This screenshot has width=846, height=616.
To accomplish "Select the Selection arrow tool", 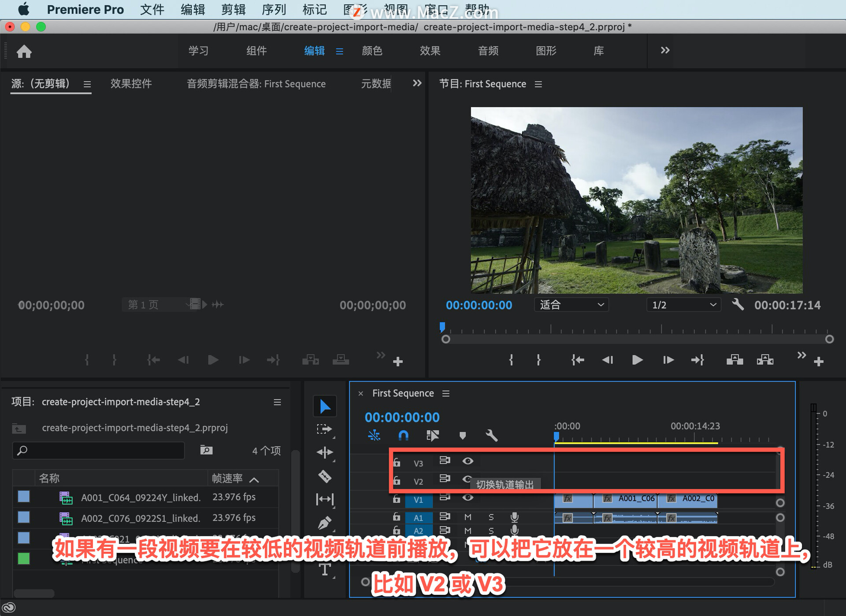I will 325,406.
